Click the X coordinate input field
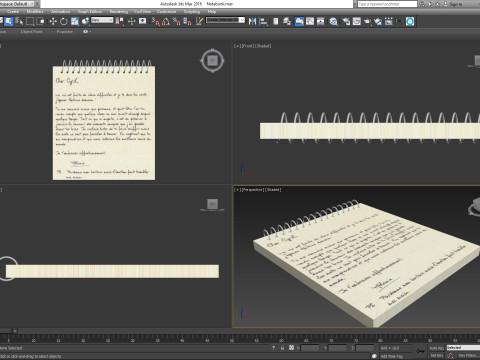This screenshot has width=480, height=360. click(310, 348)
